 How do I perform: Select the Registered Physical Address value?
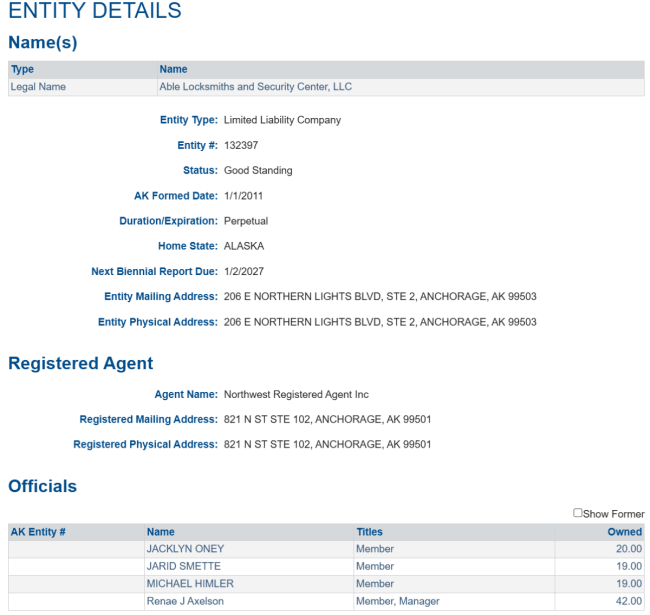(327, 444)
